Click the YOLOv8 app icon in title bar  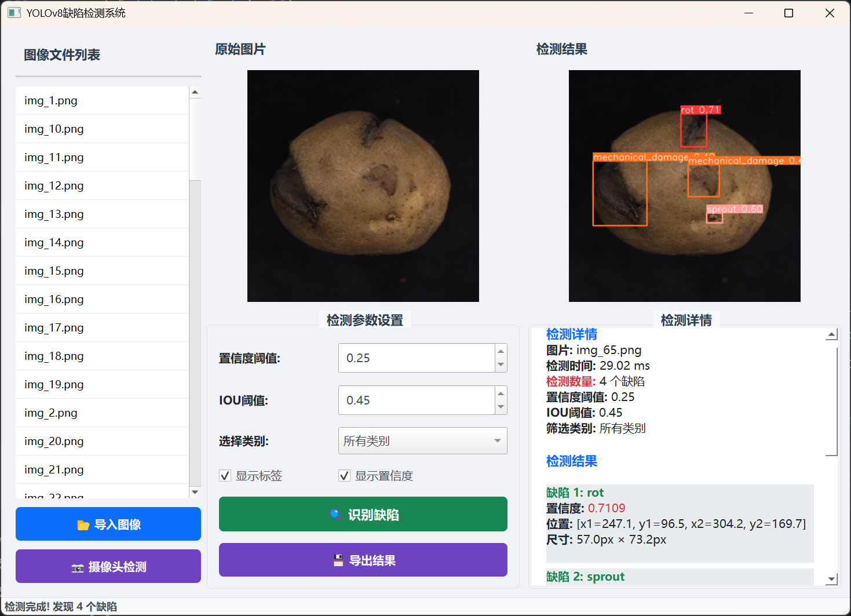pyautogui.click(x=14, y=13)
